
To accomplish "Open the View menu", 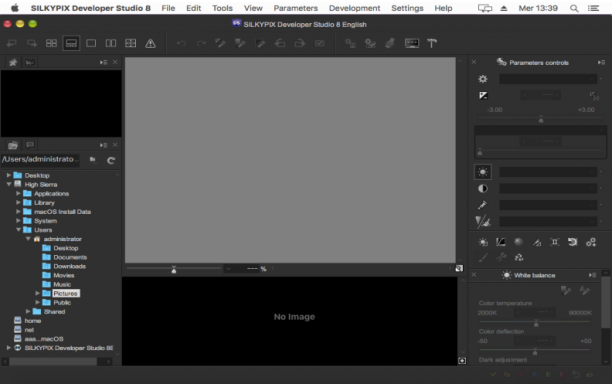I will coord(253,8).
